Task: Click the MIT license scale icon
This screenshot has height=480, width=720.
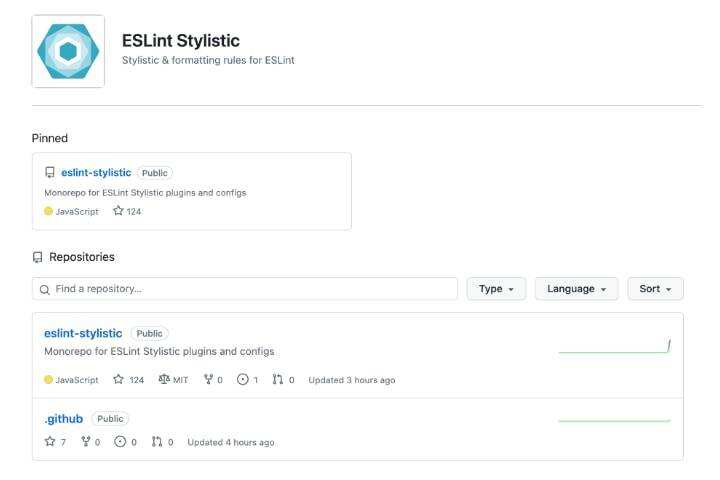Action: [x=164, y=380]
